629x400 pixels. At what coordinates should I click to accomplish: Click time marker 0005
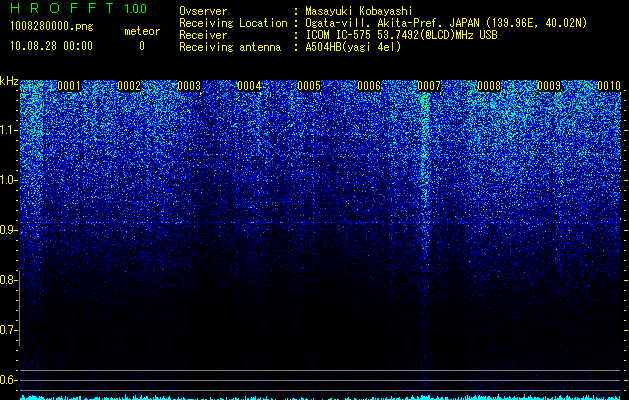click(309, 86)
